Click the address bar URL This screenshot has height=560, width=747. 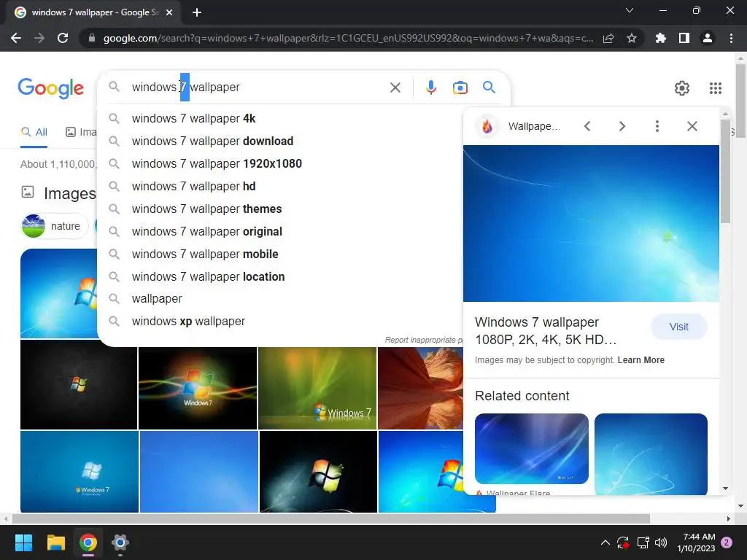[348, 38]
